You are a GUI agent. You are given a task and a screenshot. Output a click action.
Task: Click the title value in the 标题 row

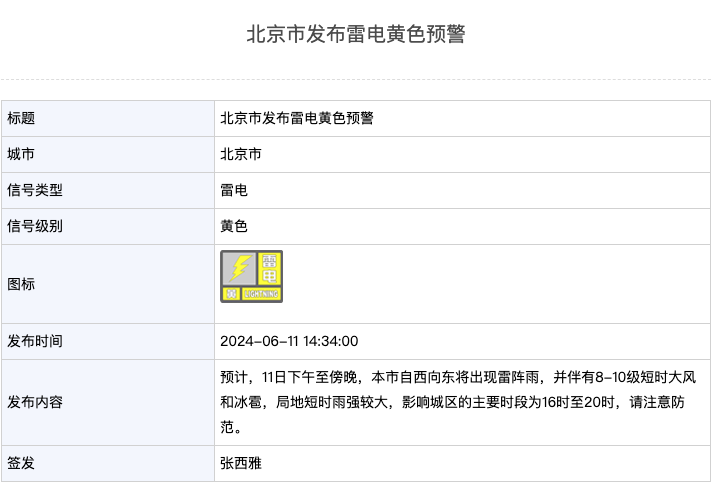click(297, 118)
